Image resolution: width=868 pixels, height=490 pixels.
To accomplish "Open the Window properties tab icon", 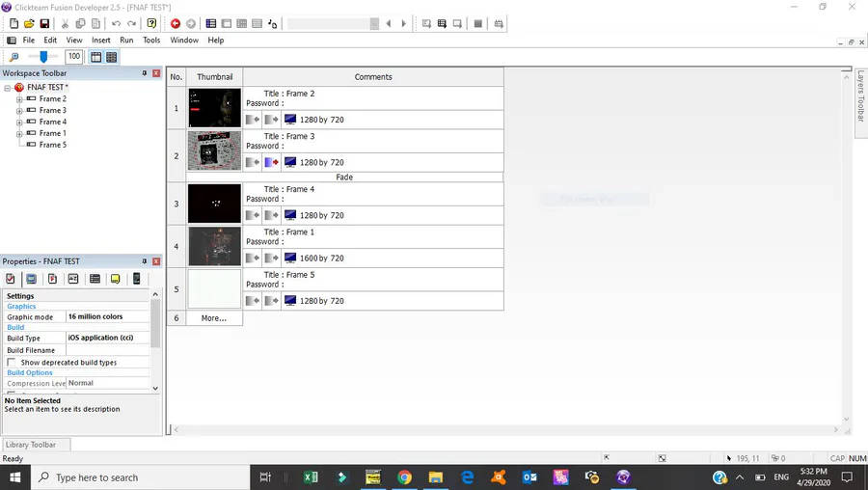I will pos(32,279).
